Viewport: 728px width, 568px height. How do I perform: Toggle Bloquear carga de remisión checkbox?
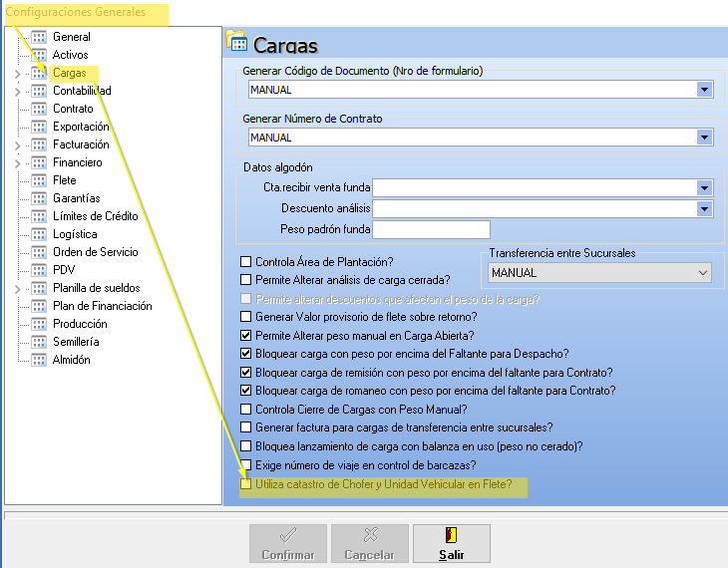tap(245, 372)
